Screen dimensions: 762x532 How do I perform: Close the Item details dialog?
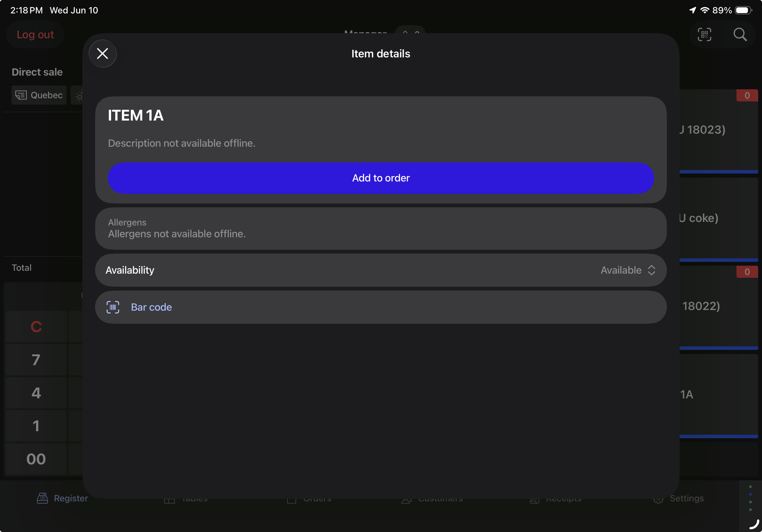[x=102, y=53]
